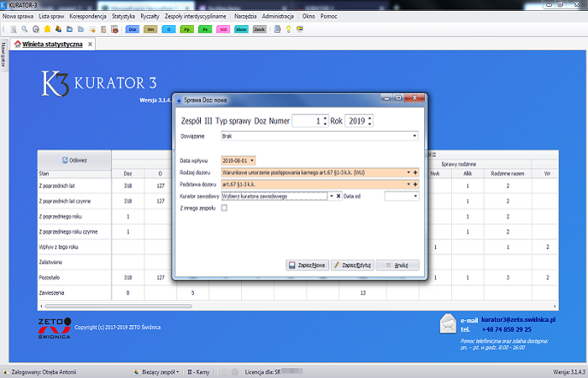Click the Anuluj button
This screenshot has height=378, width=588.
[397, 265]
